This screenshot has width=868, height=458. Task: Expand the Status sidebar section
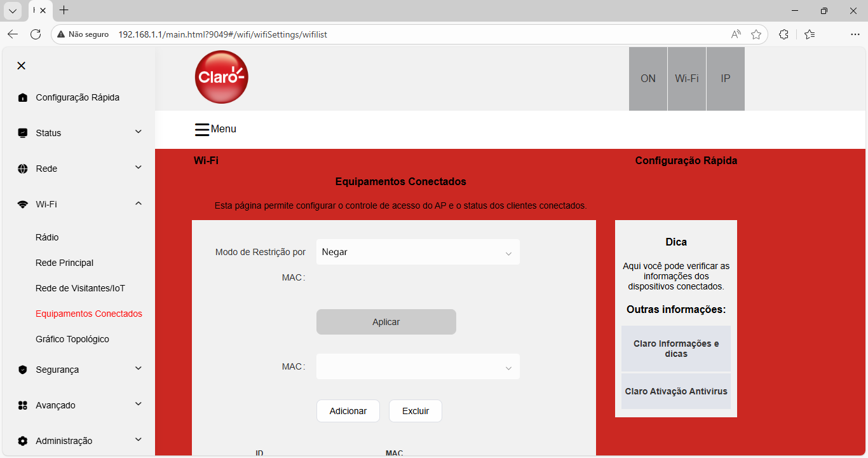(139, 132)
